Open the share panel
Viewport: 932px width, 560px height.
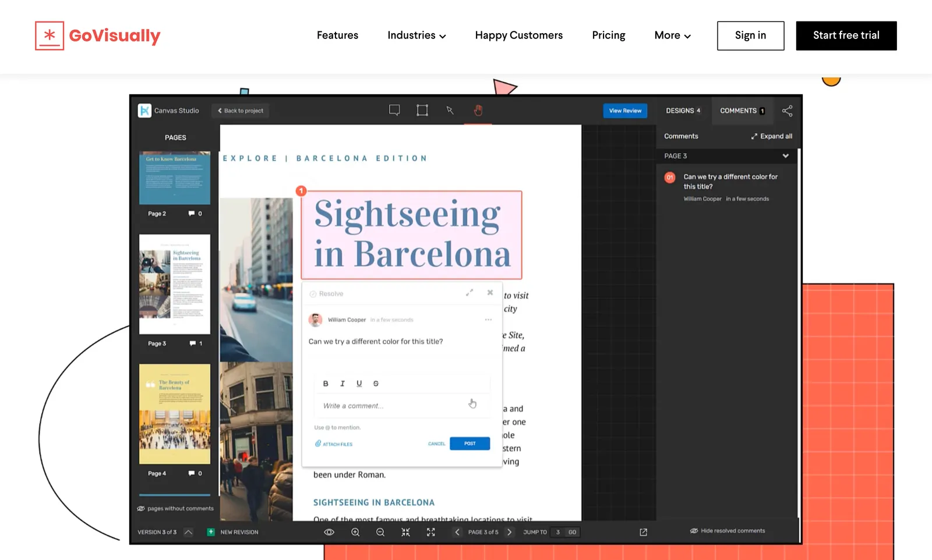coord(788,111)
